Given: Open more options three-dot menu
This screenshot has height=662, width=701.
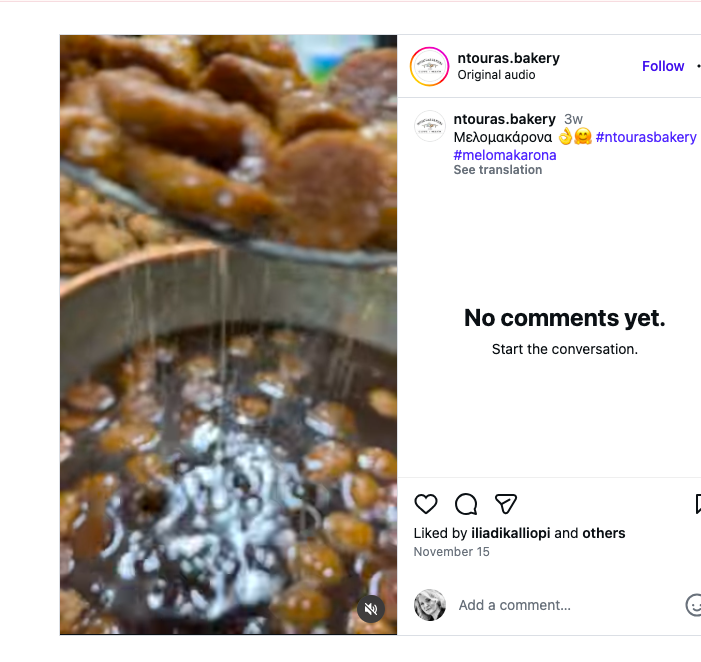Looking at the screenshot, I should pos(698,66).
